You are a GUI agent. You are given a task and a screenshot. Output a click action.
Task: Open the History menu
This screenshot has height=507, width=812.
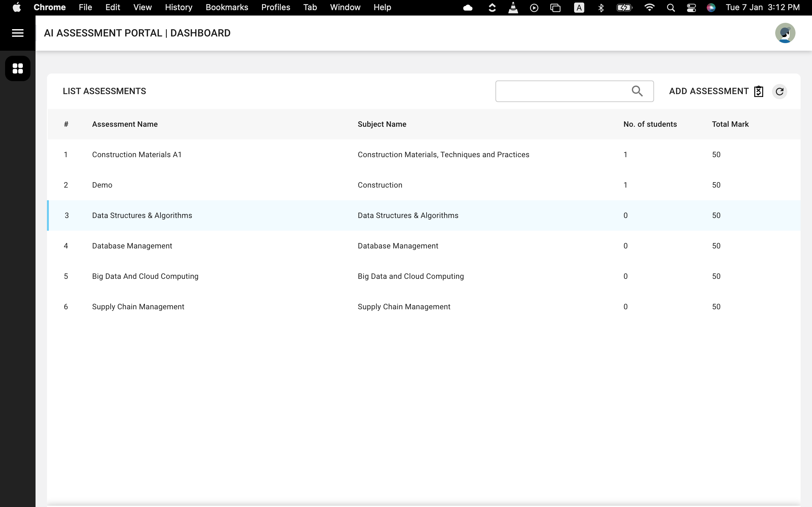pos(179,7)
